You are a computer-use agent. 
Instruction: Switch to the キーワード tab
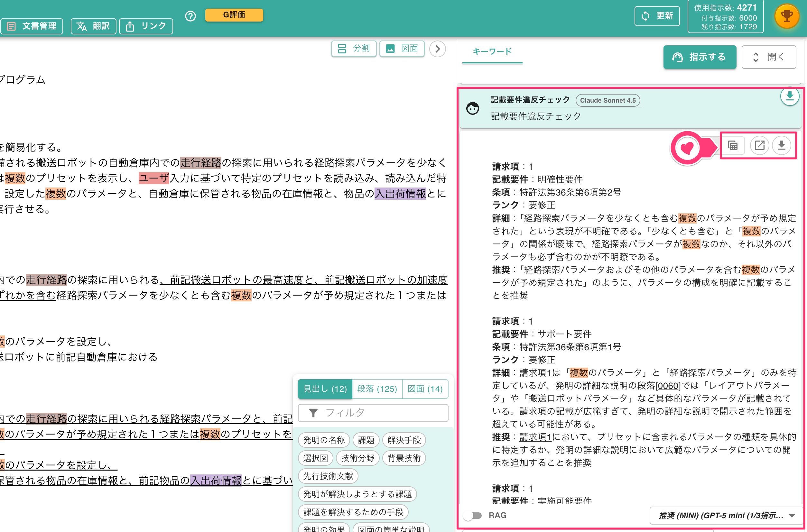point(492,51)
